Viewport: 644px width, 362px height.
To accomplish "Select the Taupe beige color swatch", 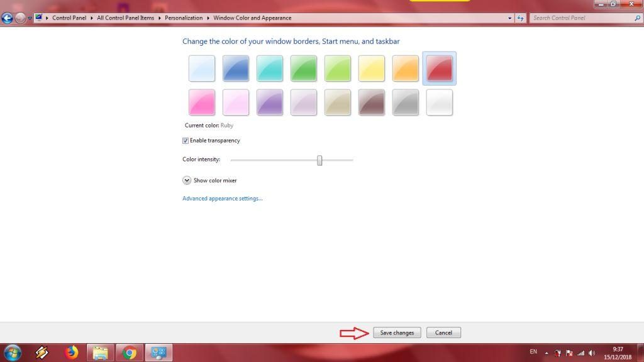I will [x=338, y=102].
